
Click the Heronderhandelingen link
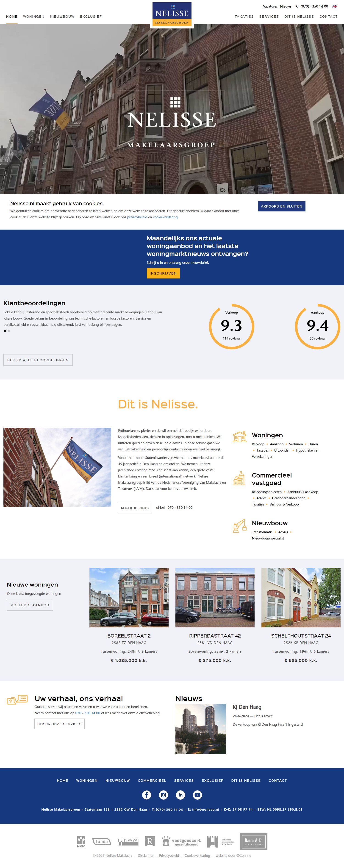(289, 498)
